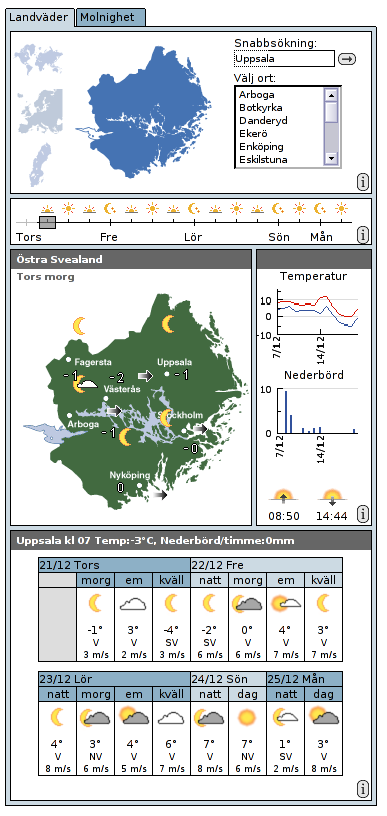Screen dimensions: 387x816
Task: Click the 21/12 Tors table header
Action: (x=114, y=565)
